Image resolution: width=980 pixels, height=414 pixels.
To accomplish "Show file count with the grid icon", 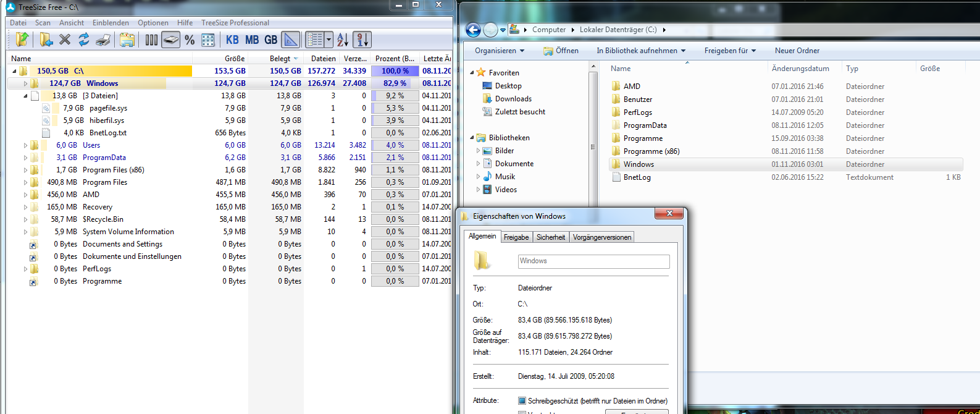I will pyautogui.click(x=208, y=40).
